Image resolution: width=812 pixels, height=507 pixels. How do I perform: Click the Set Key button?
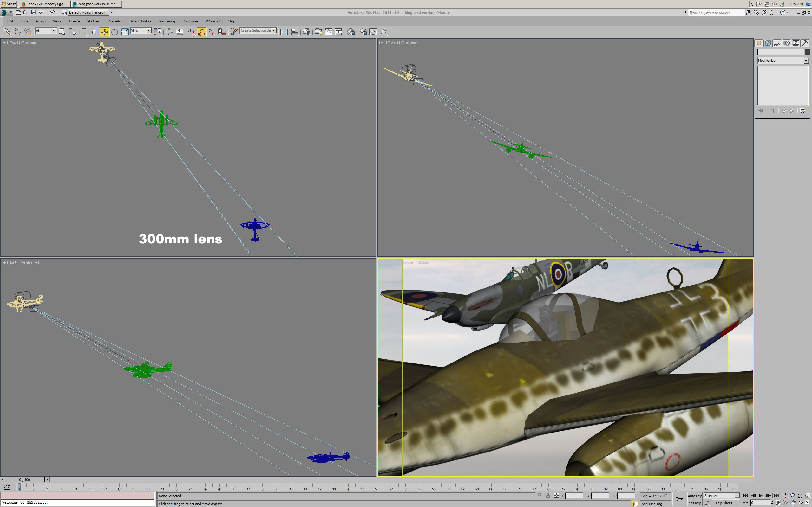[x=694, y=503]
